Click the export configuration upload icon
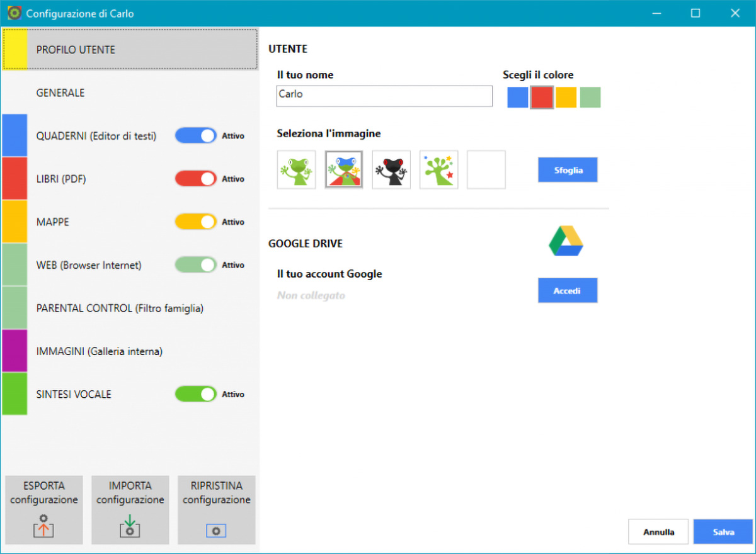This screenshot has width=756, height=554. click(x=43, y=526)
